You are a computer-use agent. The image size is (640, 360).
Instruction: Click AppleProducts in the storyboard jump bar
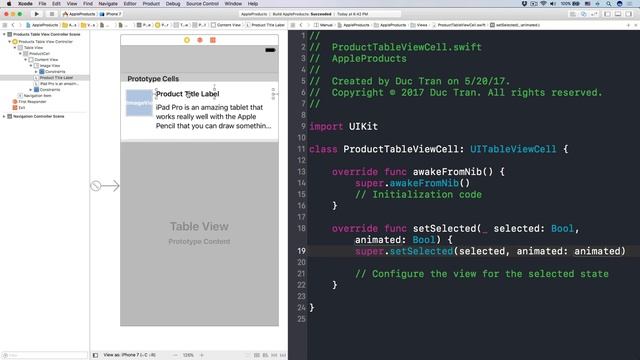pos(42,25)
